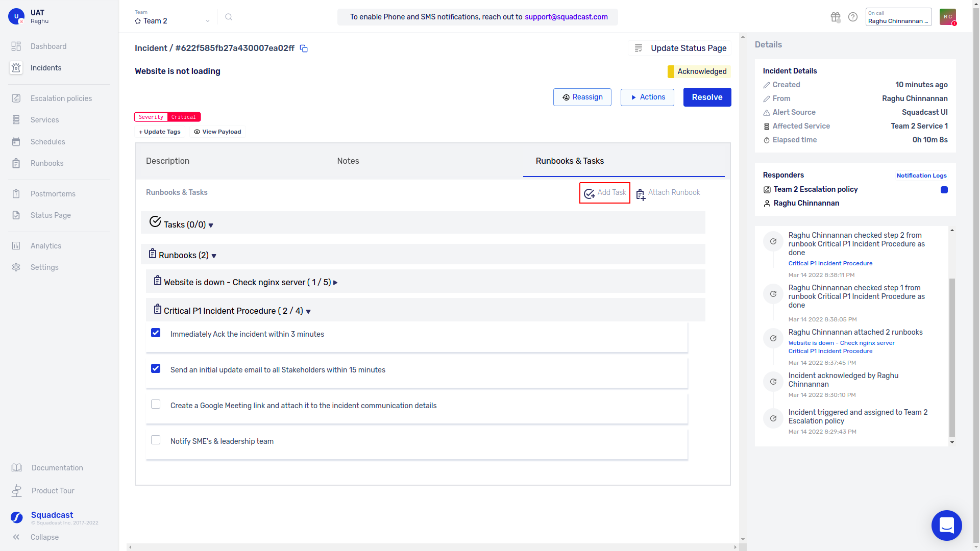Switch to the Notes tab

click(348, 161)
